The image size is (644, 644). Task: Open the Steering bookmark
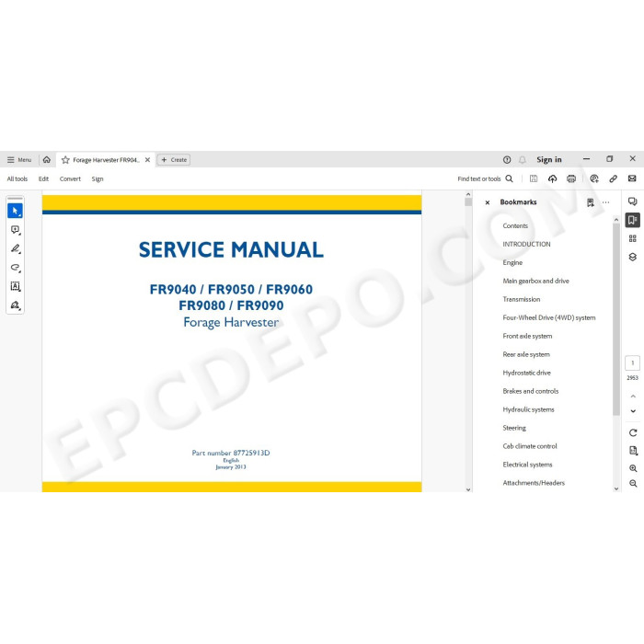click(514, 428)
